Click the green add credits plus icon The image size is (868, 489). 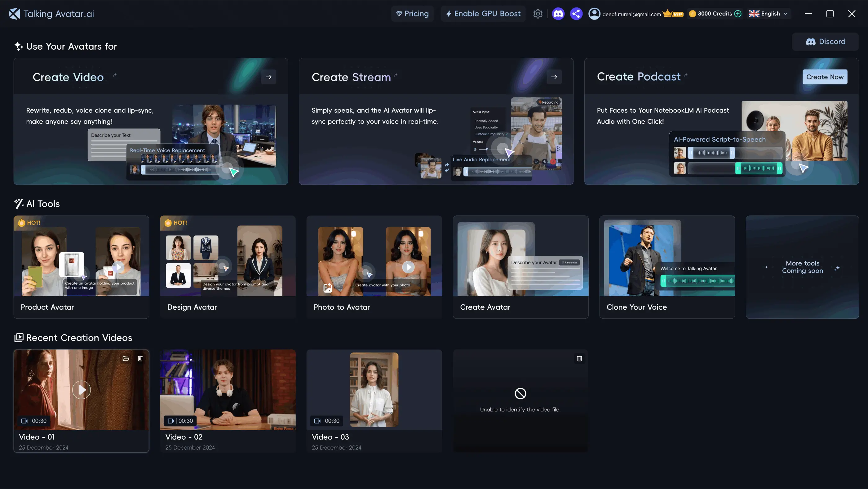738,14
